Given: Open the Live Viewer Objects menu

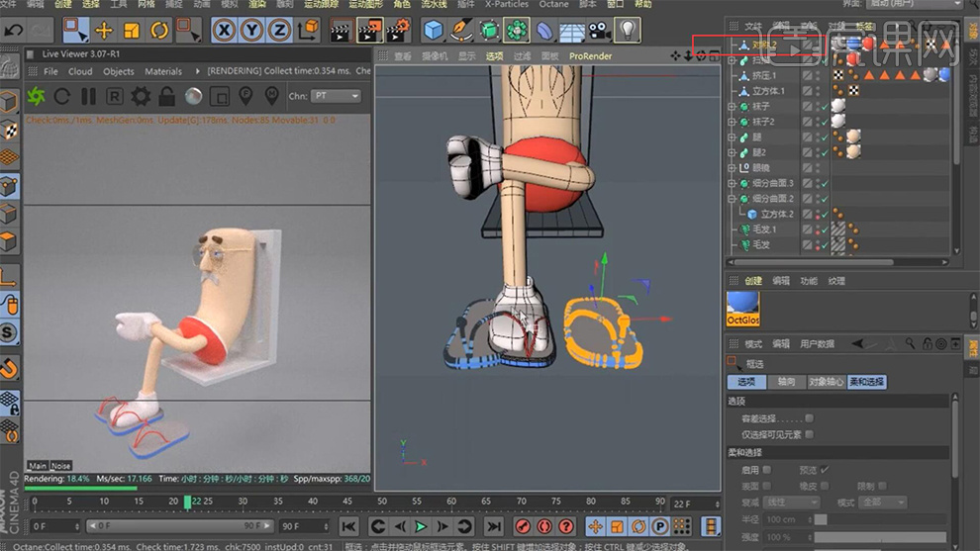Looking at the screenshot, I should [119, 72].
